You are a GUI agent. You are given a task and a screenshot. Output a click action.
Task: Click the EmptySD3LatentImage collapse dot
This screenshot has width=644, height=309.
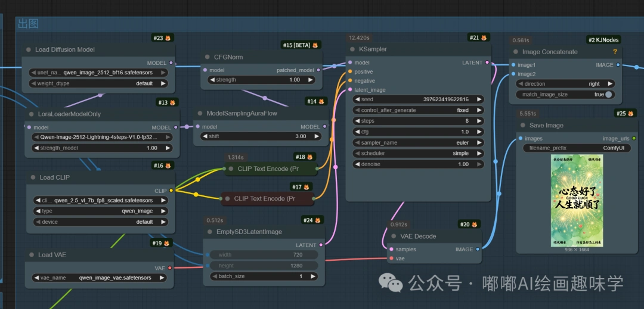210,232
